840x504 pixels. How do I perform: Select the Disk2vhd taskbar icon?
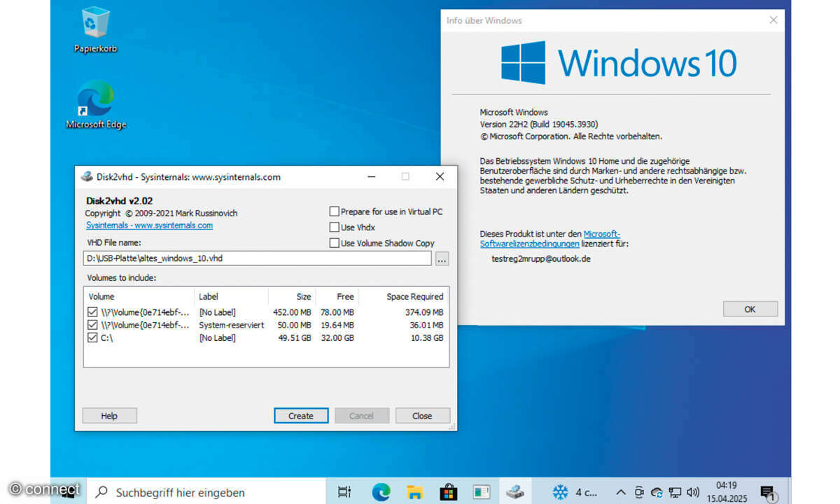[x=515, y=492]
